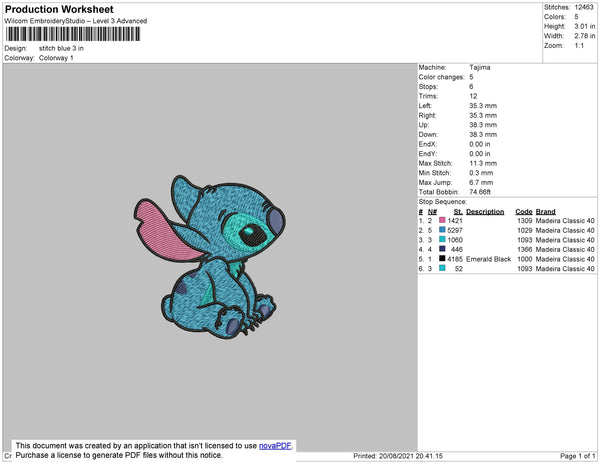
Task: Select the blue swatch for thread 1029
Action: [x=442, y=230]
